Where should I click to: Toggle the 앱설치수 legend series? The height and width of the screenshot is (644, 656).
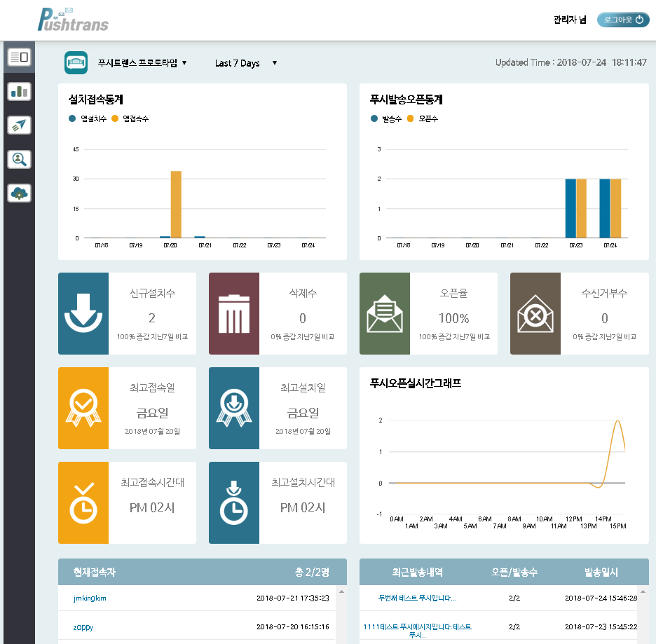pyautogui.click(x=88, y=118)
